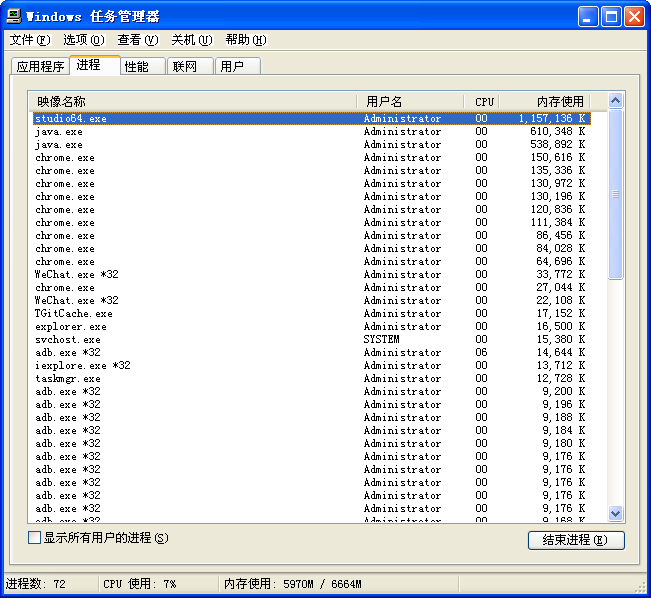Select chrome.exe using 130,196 K
651x598 pixels.
312,196
